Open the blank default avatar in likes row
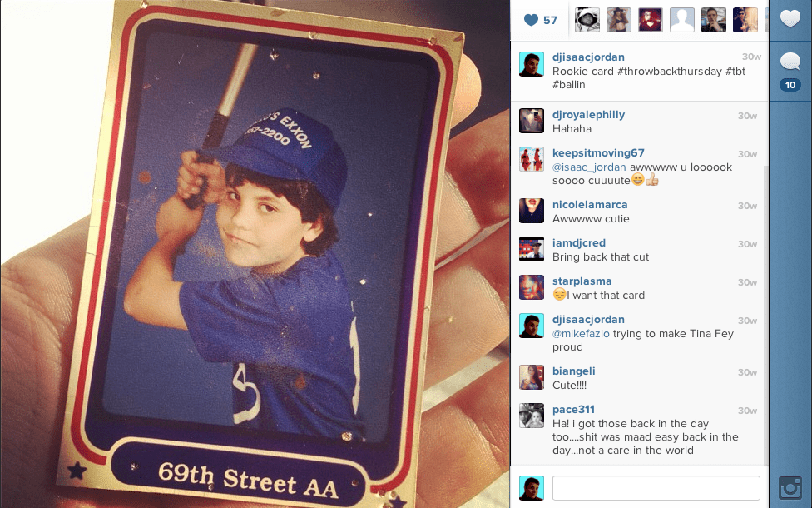This screenshot has height=508, width=812. pyautogui.click(x=682, y=20)
